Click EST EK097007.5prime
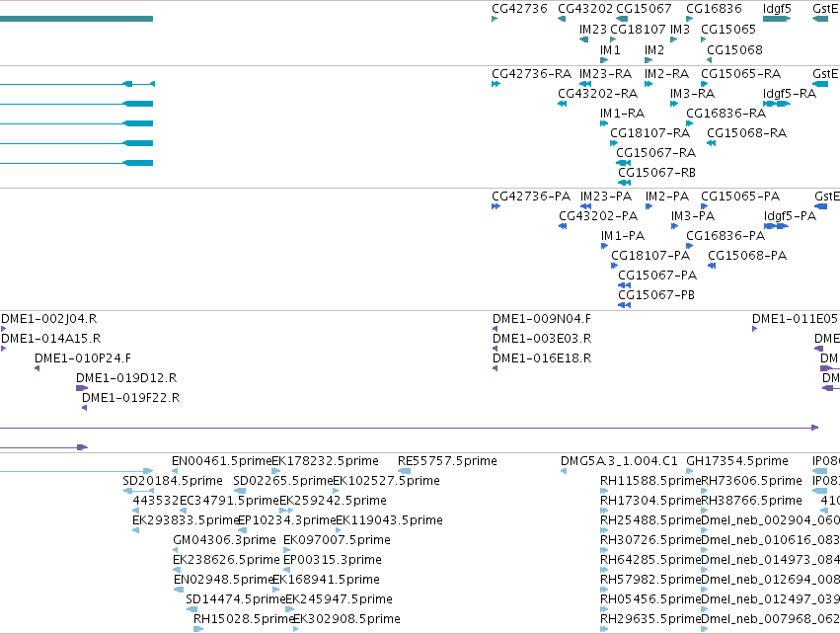This screenshot has height=634, width=840. click(337, 539)
